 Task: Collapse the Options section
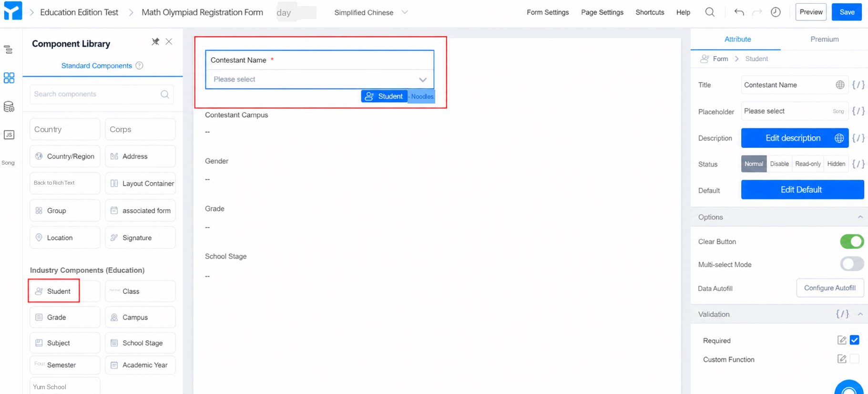click(860, 217)
